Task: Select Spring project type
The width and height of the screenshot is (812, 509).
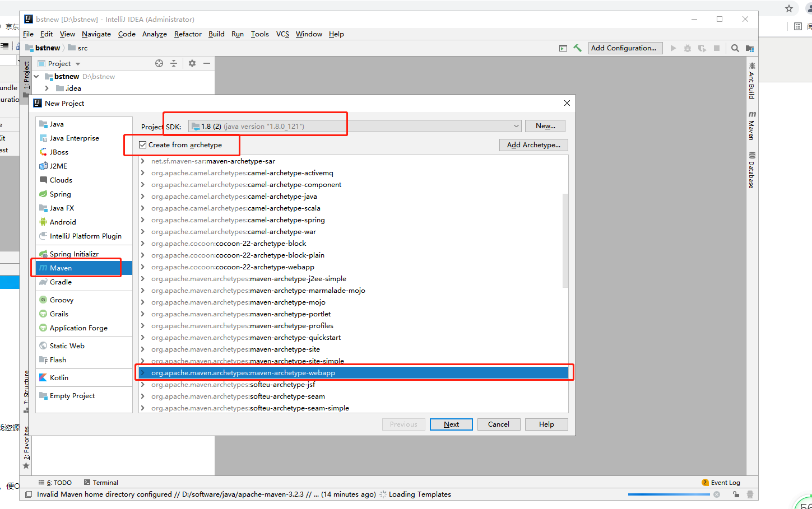Action: click(84, 194)
